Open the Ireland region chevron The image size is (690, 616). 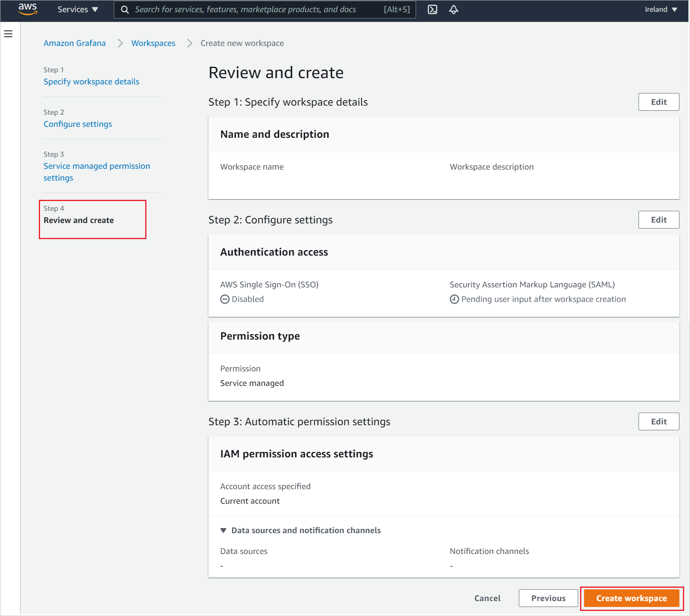[x=675, y=9]
